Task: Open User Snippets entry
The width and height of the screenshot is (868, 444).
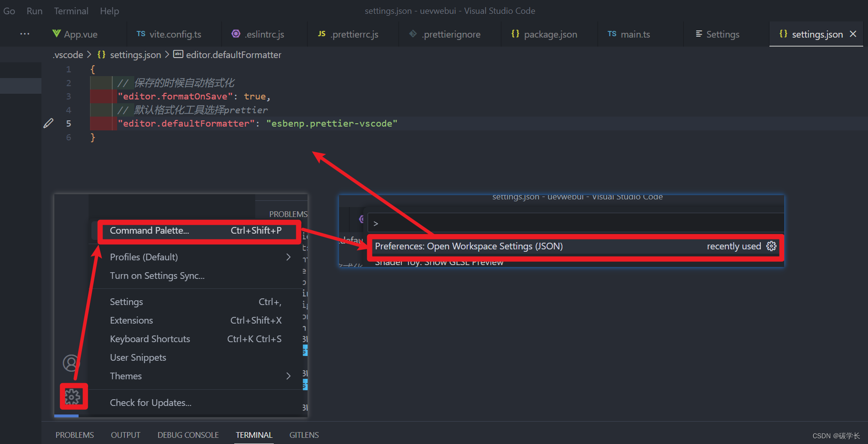Action: click(195, 357)
